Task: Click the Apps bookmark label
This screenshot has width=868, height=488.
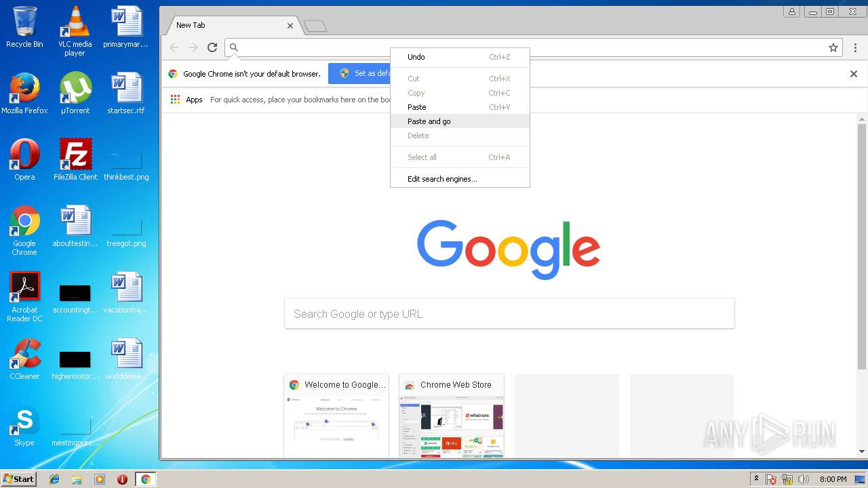Action: [x=195, y=100]
